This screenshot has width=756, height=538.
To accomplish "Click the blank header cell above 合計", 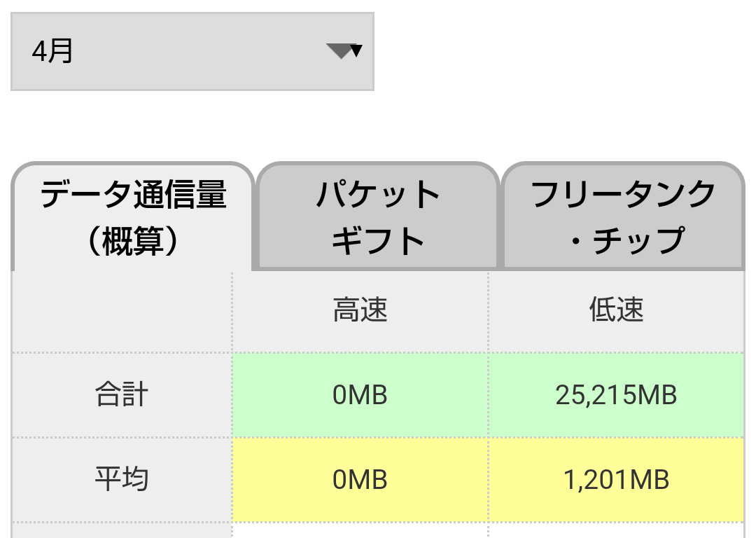I will 122,312.
